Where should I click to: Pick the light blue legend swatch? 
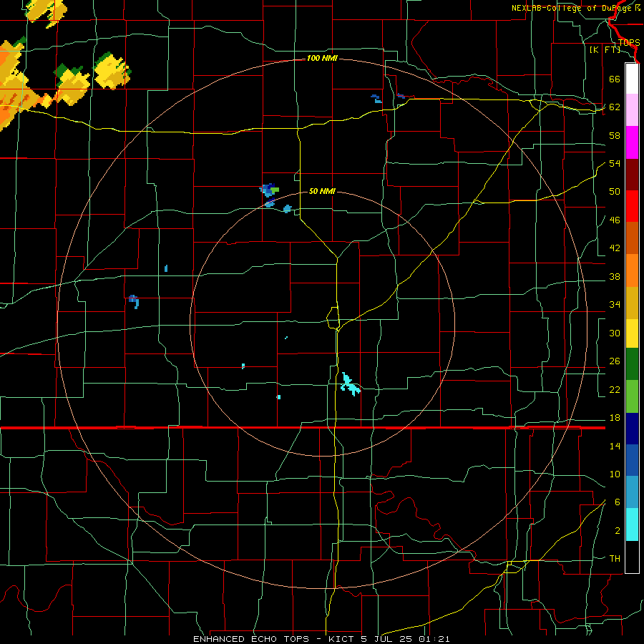coord(632,492)
